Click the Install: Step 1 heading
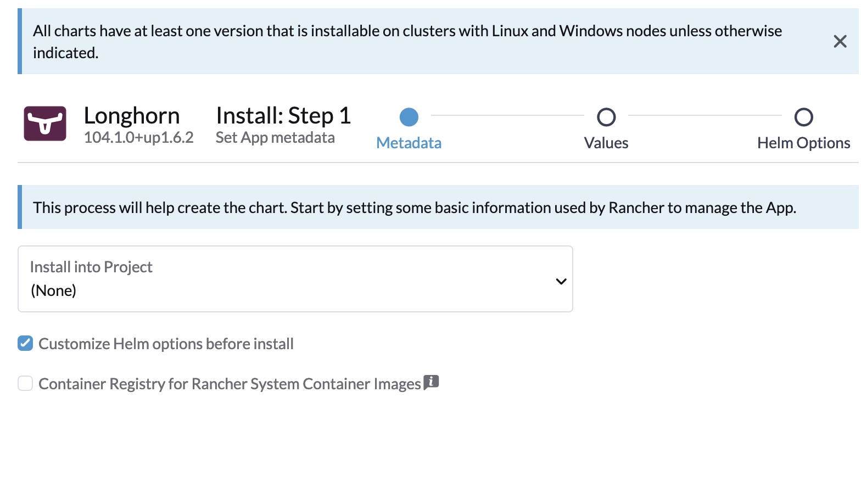 283,116
